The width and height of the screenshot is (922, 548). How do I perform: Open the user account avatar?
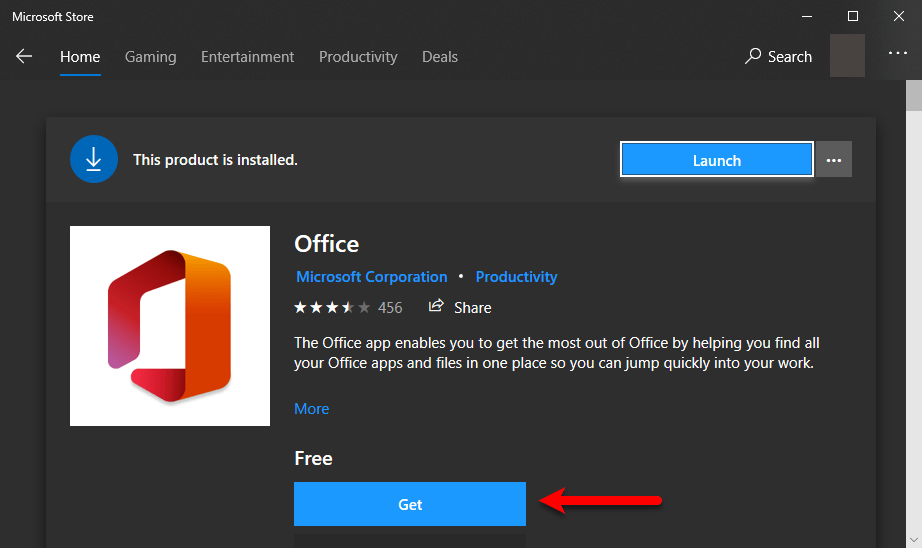[x=847, y=55]
